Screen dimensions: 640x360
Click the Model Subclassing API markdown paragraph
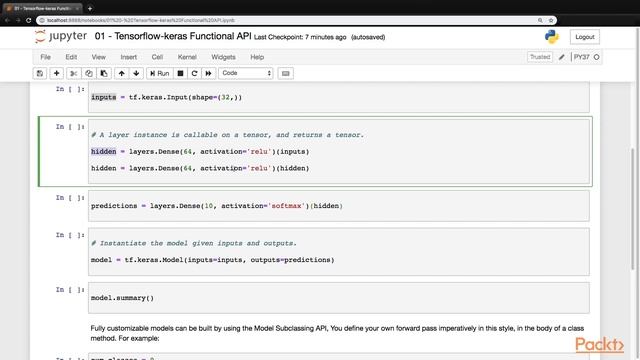[x=337, y=333]
